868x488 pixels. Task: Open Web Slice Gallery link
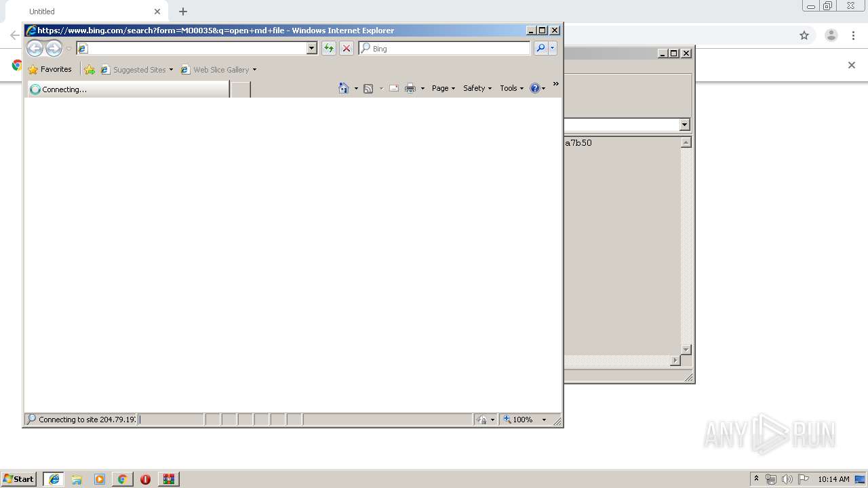pos(215,69)
